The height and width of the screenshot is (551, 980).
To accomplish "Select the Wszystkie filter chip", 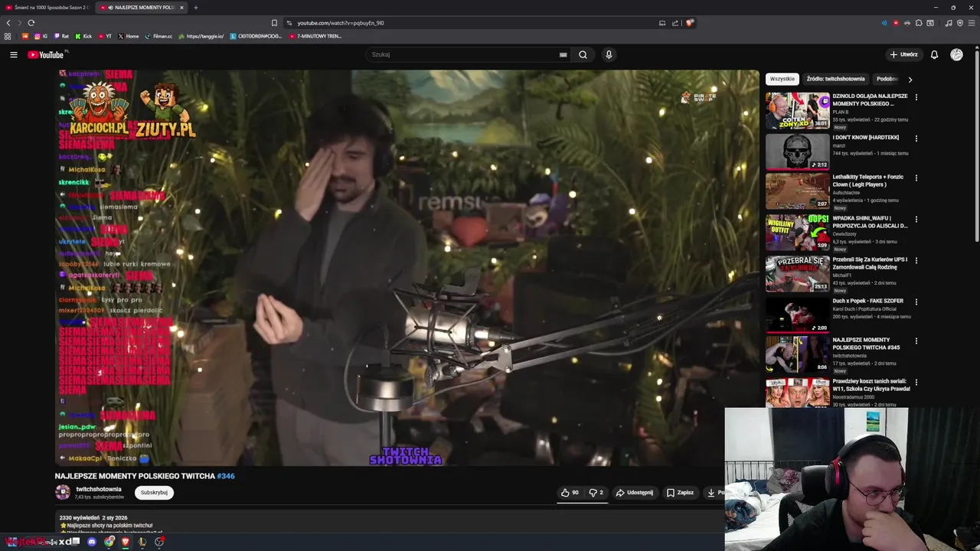I will click(782, 79).
